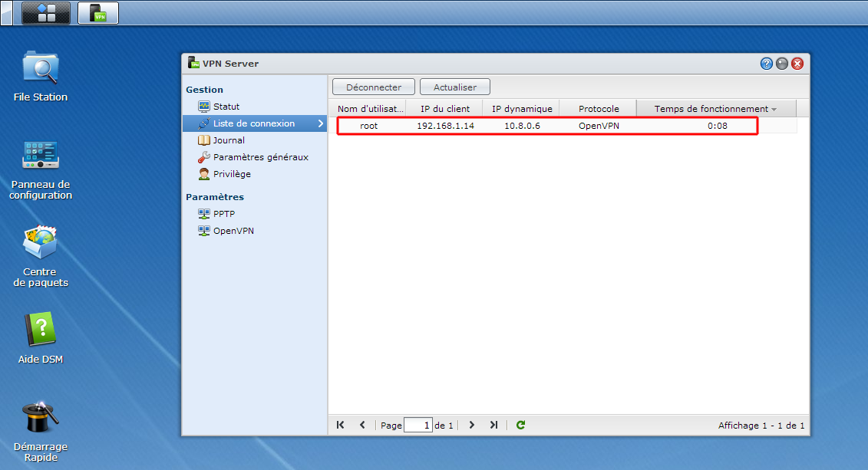The height and width of the screenshot is (470, 868).
Task: Open Panneau de configuration icon
Action: tap(41, 170)
